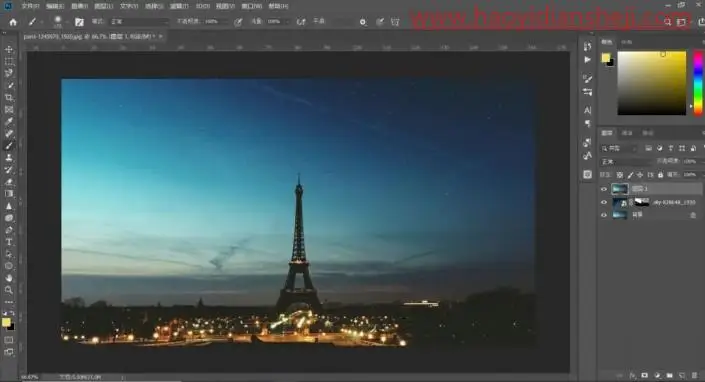Hide the top layer via eye icon
This screenshot has width=705, height=382.
(x=604, y=189)
